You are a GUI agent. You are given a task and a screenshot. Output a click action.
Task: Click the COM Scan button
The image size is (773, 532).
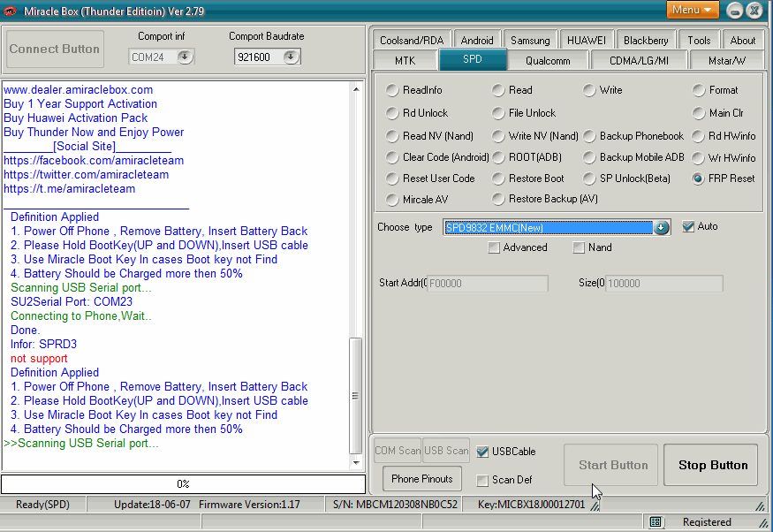(x=398, y=451)
